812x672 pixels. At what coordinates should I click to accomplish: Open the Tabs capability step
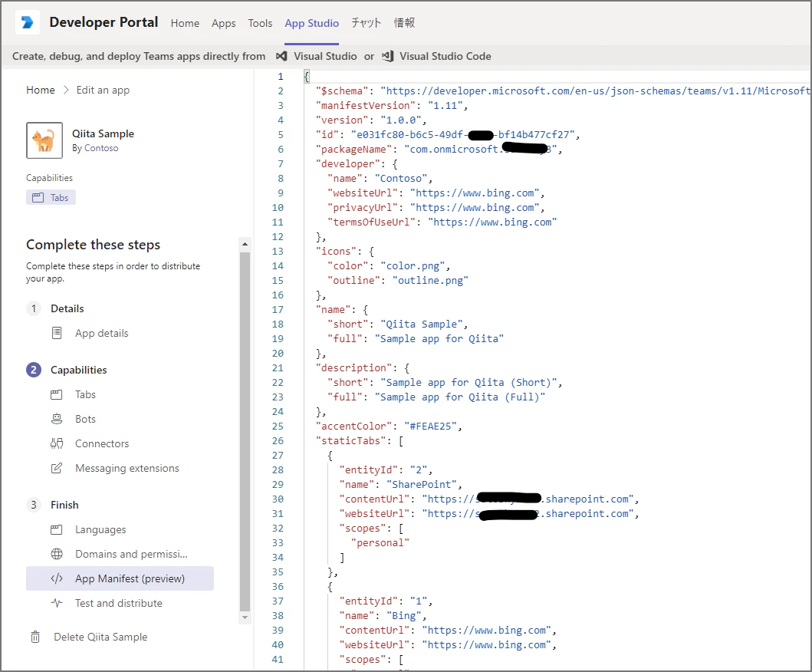point(85,395)
